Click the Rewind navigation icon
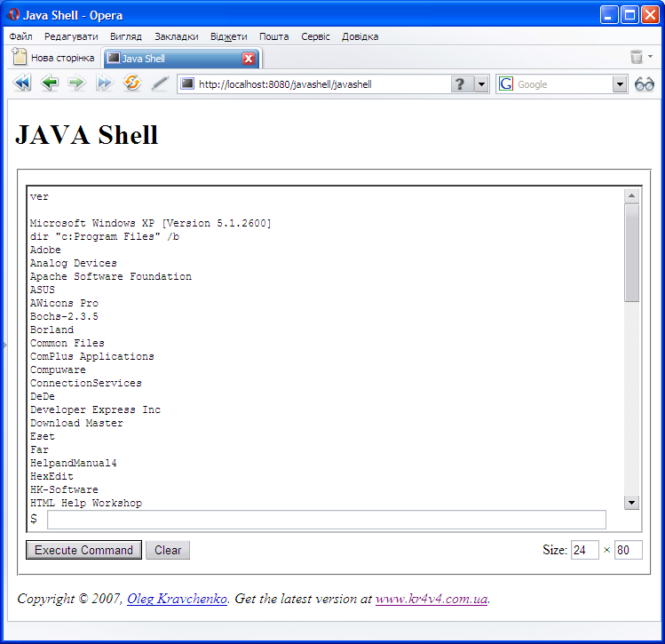665x644 pixels. tap(21, 83)
